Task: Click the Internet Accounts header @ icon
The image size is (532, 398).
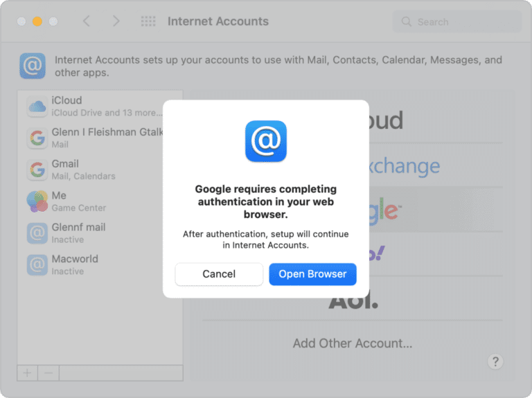Action: (33, 66)
